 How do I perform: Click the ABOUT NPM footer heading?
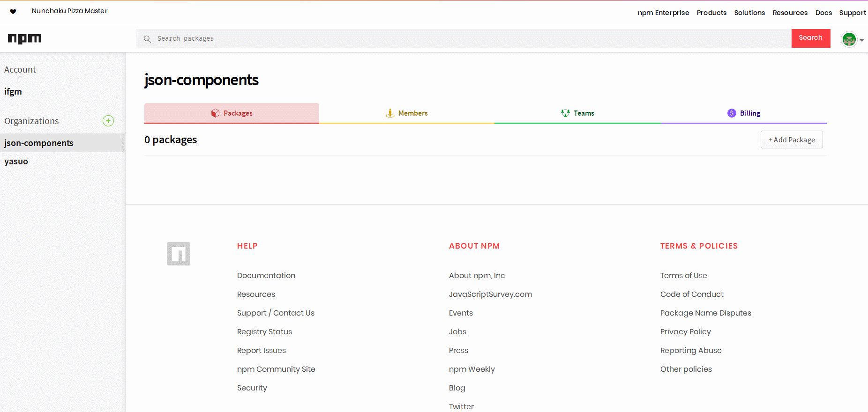tap(474, 246)
